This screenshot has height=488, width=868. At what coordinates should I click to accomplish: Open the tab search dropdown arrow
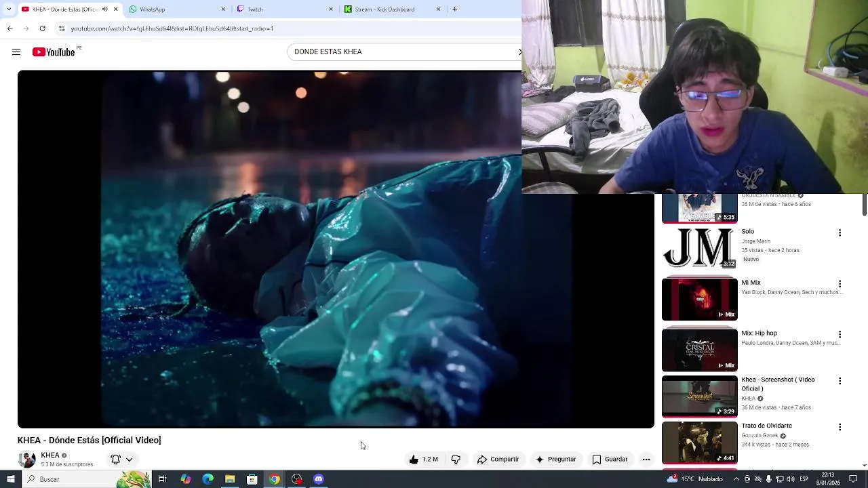pos(8,9)
